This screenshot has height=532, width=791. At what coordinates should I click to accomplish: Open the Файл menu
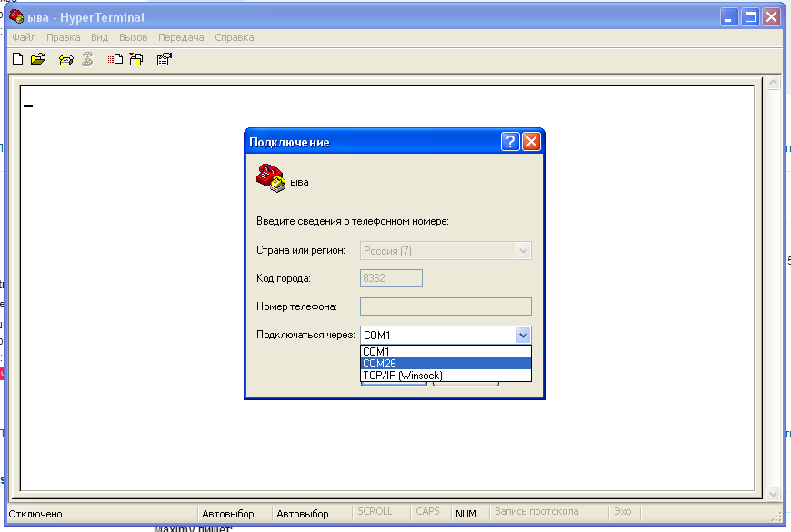(24, 37)
